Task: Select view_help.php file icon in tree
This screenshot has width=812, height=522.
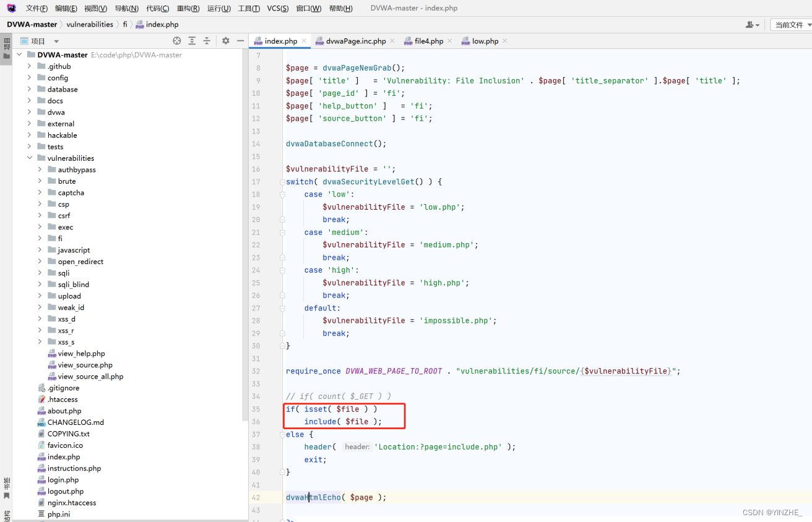Action: (52, 354)
